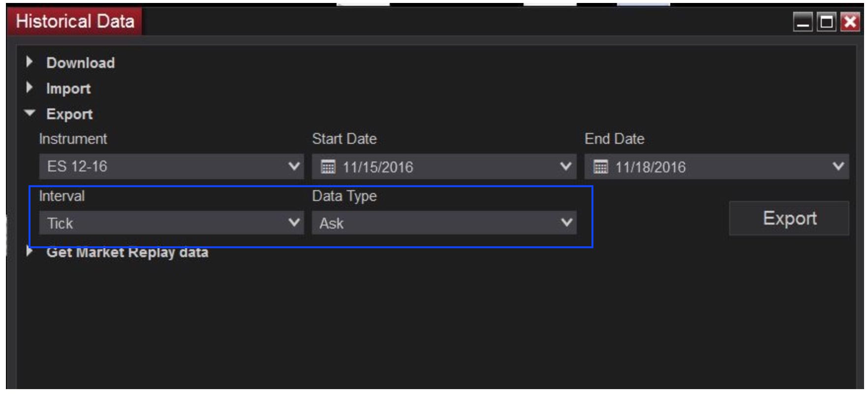Click the Import section label

pos(68,89)
